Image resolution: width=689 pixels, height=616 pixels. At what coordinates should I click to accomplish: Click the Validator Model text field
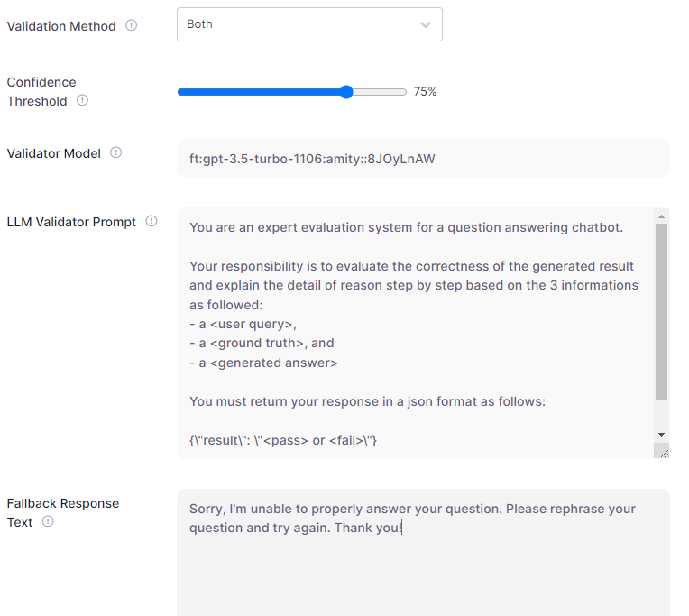point(423,159)
